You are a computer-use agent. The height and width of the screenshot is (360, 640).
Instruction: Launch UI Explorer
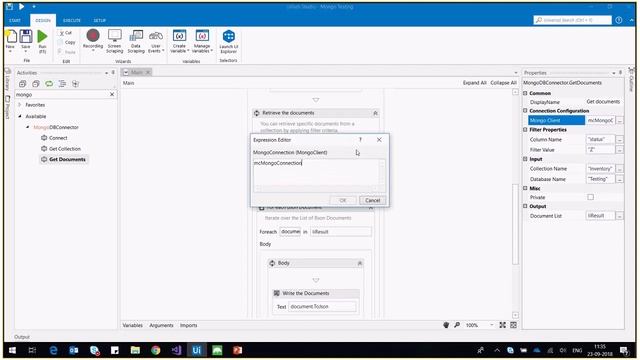click(229, 41)
